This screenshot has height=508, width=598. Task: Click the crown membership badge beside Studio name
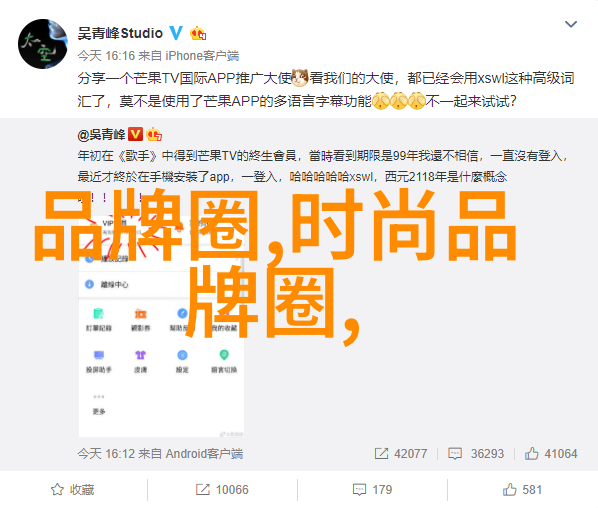click(198, 34)
